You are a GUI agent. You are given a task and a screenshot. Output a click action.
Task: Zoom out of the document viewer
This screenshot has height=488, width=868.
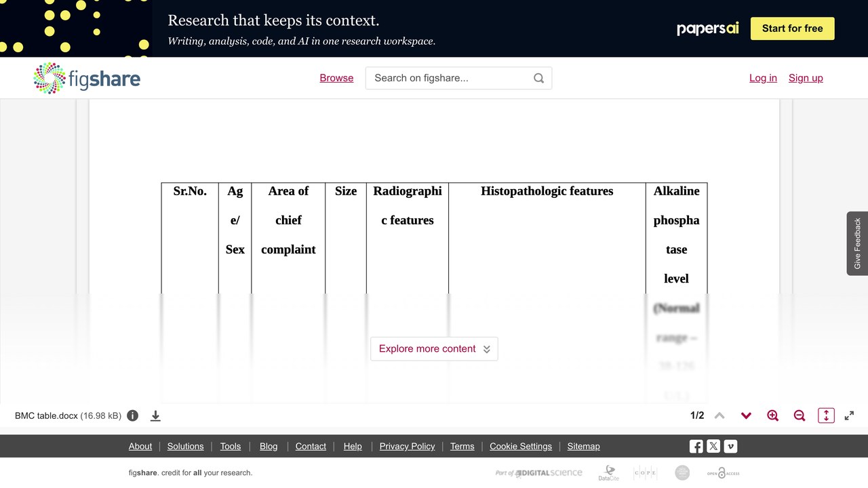click(x=800, y=415)
